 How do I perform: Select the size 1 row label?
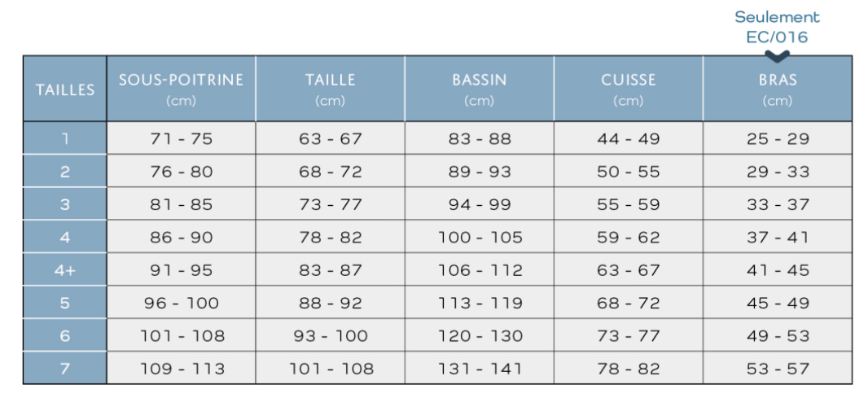65,138
